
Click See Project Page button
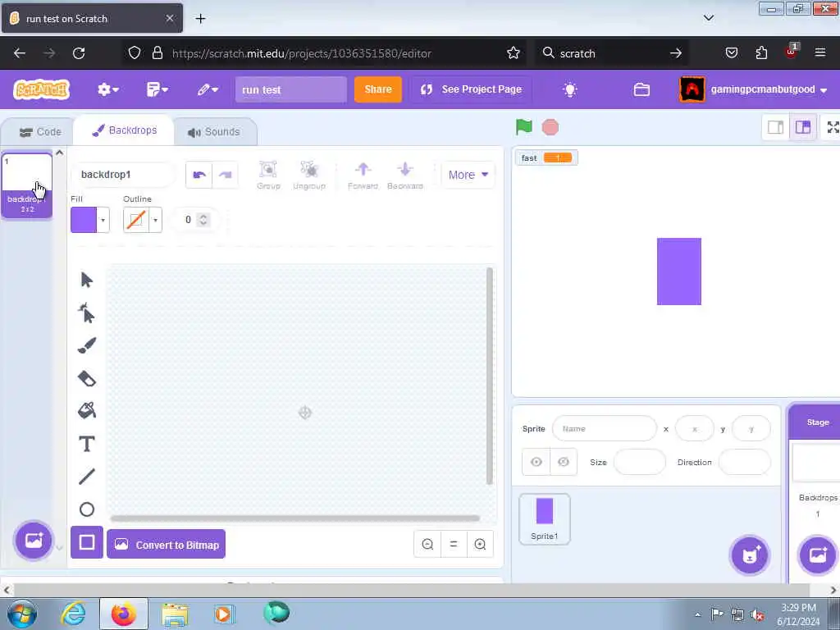coord(471,89)
